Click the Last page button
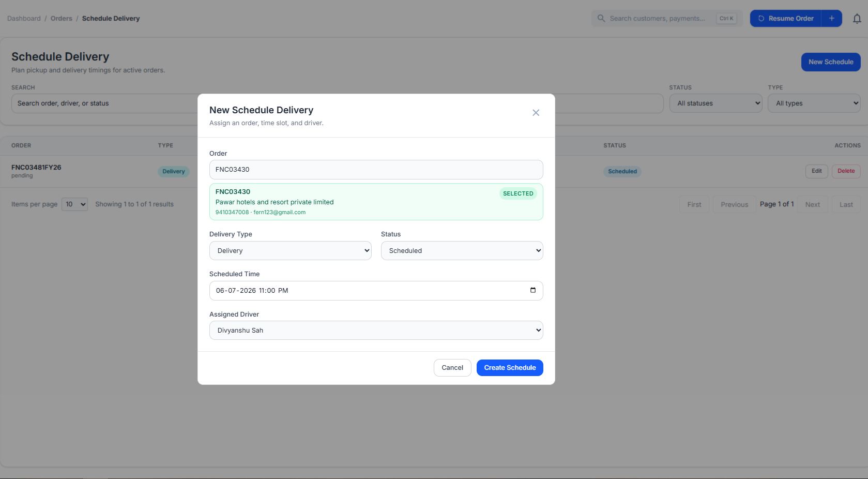The width and height of the screenshot is (868, 479). [x=846, y=204]
